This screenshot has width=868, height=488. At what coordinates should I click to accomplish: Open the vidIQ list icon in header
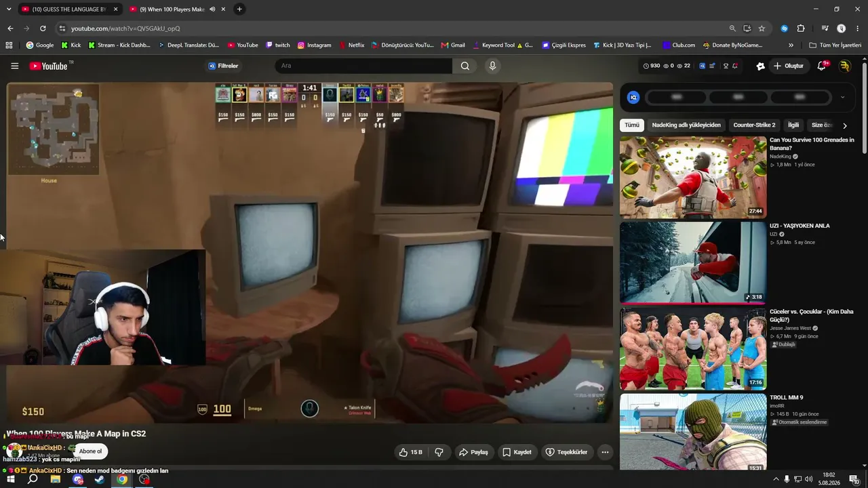(x=712, y=66)
